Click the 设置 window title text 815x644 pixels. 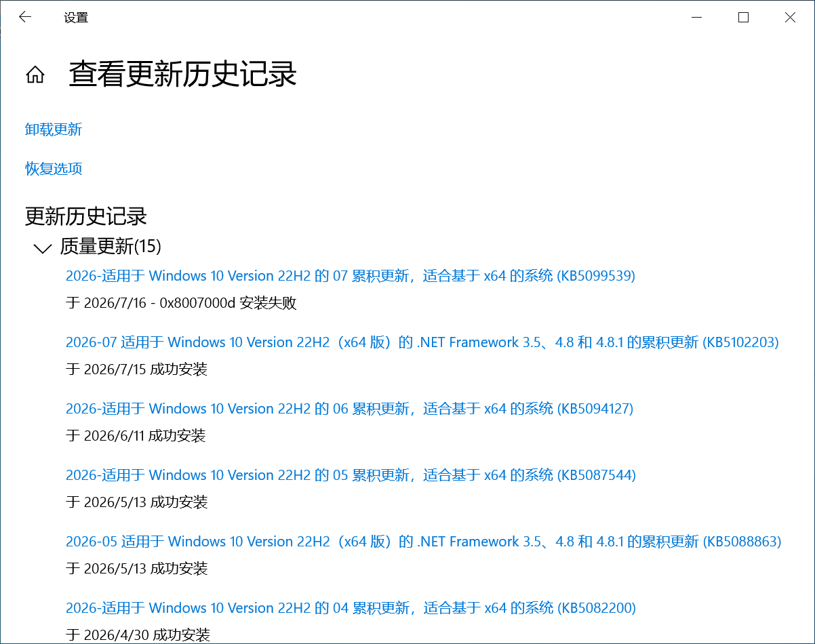(x=76, y=18)
